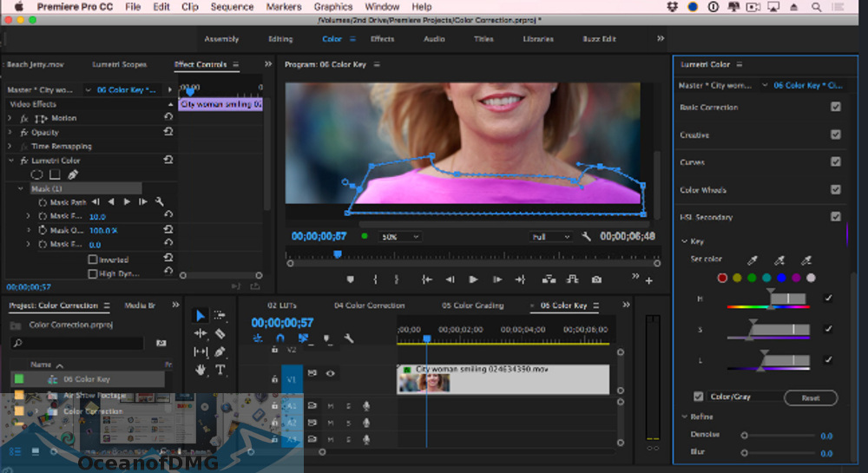Select the blue color swatch
The height and width of the screenshot is (473, 868).
click(x=781, y=279)
